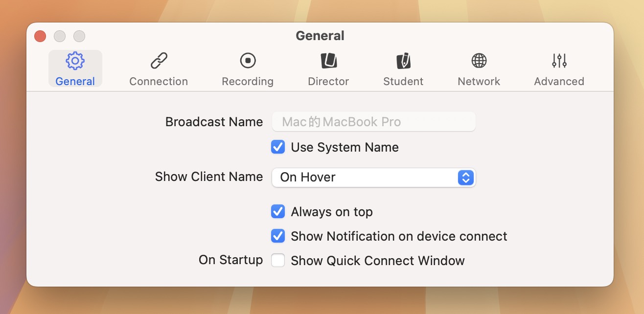Toggle Show Notification on device connect
Image resolution: width=644 pixels, height=314 pixels.
[278, 236]
